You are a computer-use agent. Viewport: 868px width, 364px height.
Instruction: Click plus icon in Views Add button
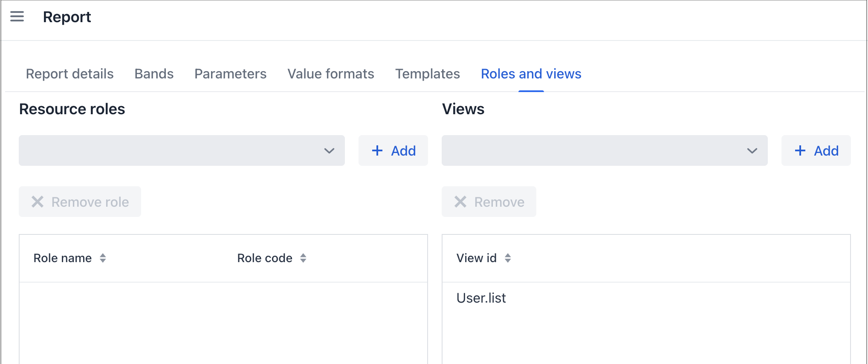[x=800, y=150]
